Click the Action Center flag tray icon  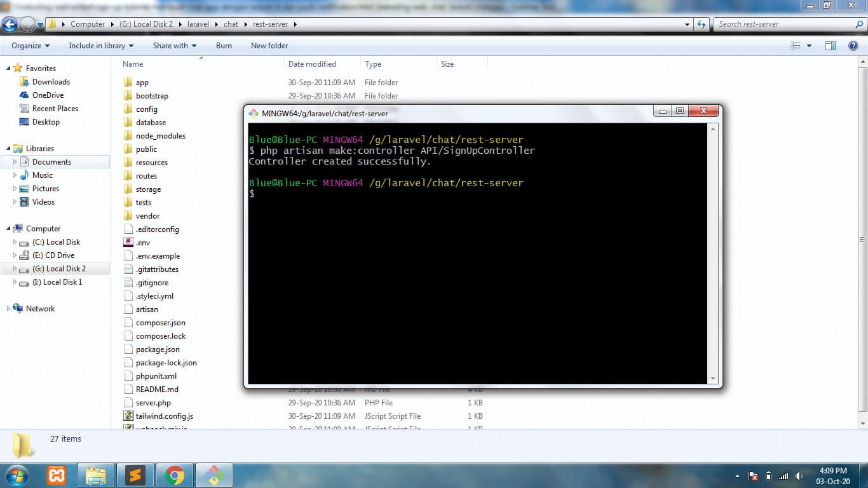753,476
